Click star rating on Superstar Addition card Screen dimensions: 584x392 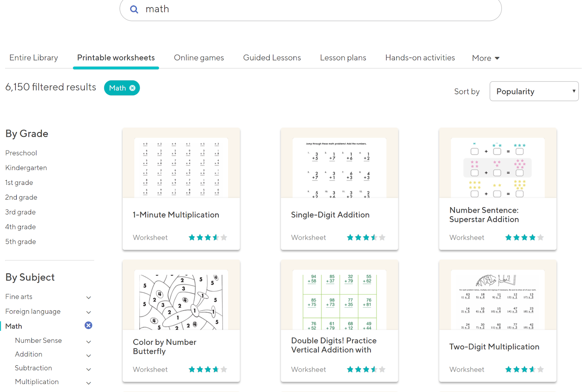524,237
